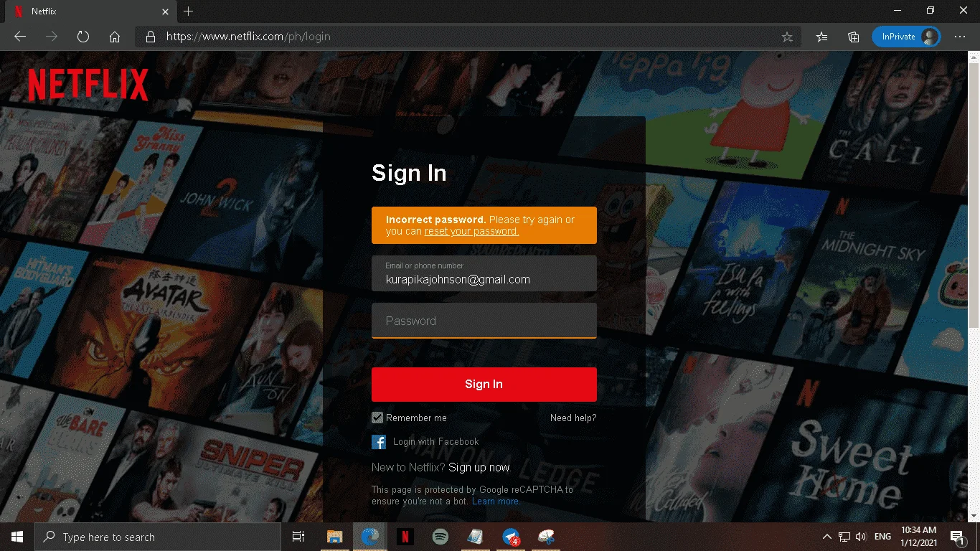Click the Facebook icon

(379, 442)
